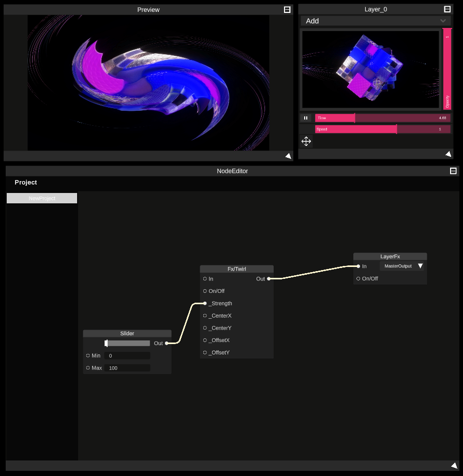Open the Project menu in NodeEditor
463x476 pixels.
pos(25,182)
